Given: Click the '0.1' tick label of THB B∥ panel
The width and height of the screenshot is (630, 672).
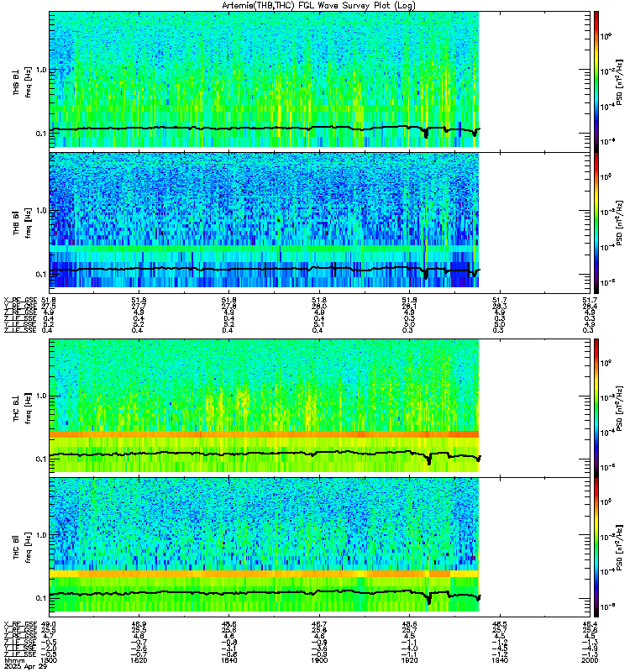Looking at the screenshot, I should coord(40,275).
